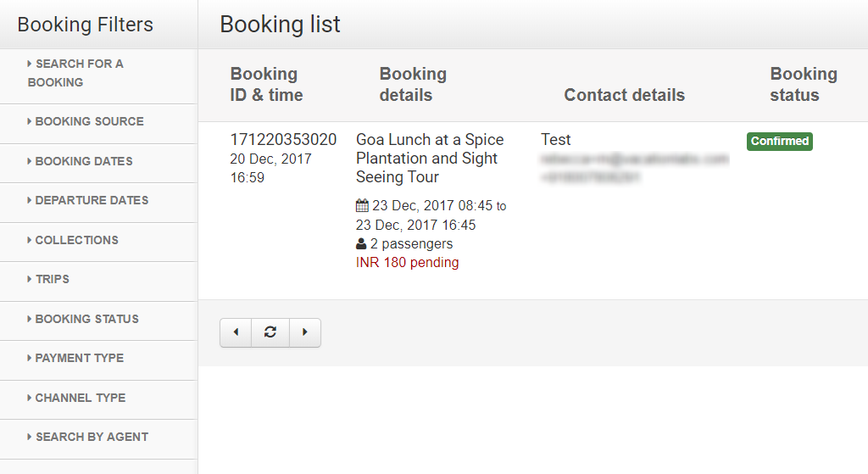Click the green Confirmed status badge
The width and height of the screenshot is (868, 474).
point(779,142)
